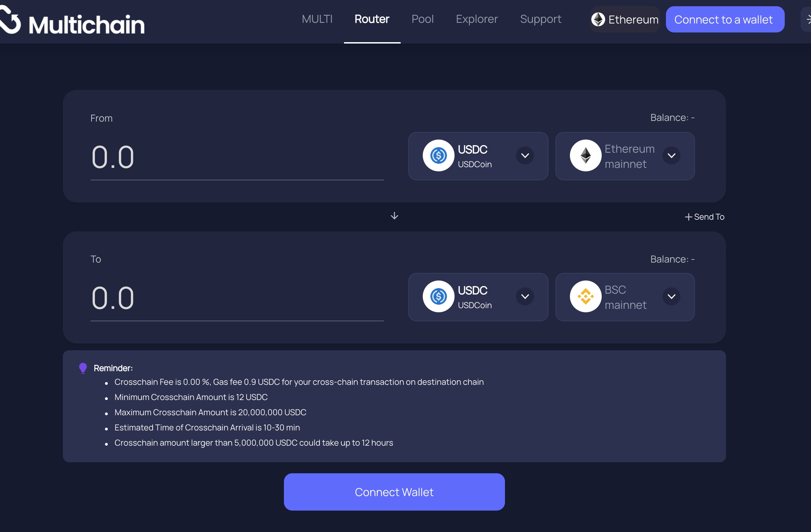Click the Support menu item
The image size is (811, 532).
click(x=541, y=19)
